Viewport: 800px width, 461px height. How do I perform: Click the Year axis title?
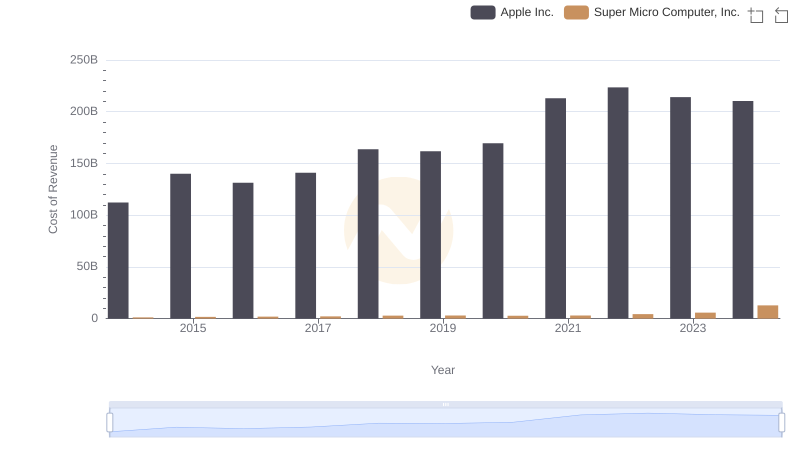pyautogui.click(x=443, y=370)
